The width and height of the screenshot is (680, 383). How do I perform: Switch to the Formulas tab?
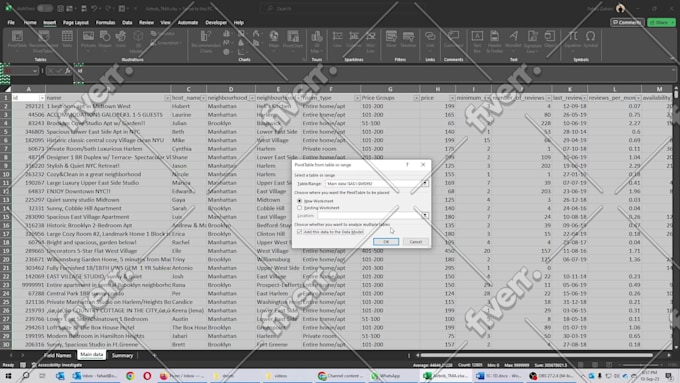(105, 23)
